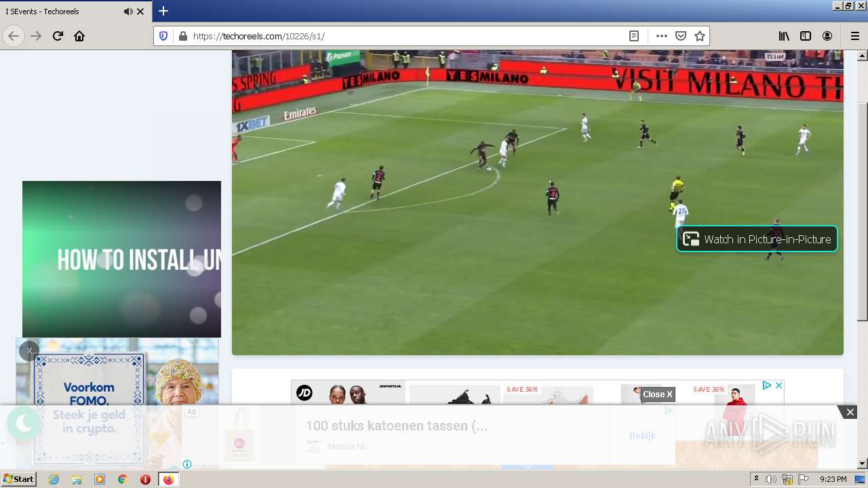868x488 pixels.
Task: Toggle dark mode with the moon button
Action: [24, 424]
